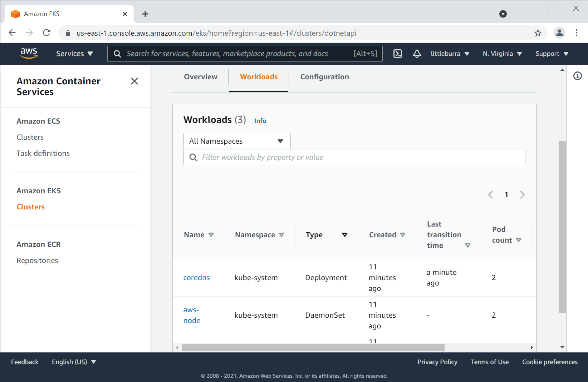
Task: Expand the Services menu
Action: (74, 54)
